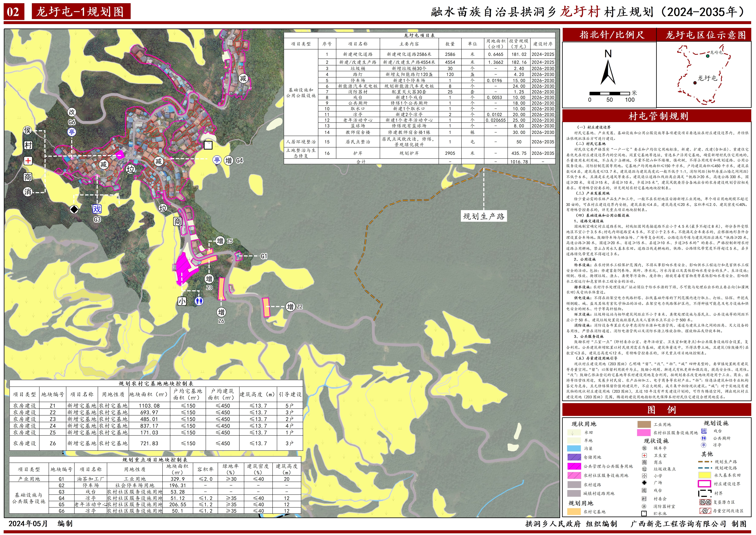Click the yellow 永久基本农田 swatch in the legend
This screenshot has height=535, width=756.
[705, 475]
